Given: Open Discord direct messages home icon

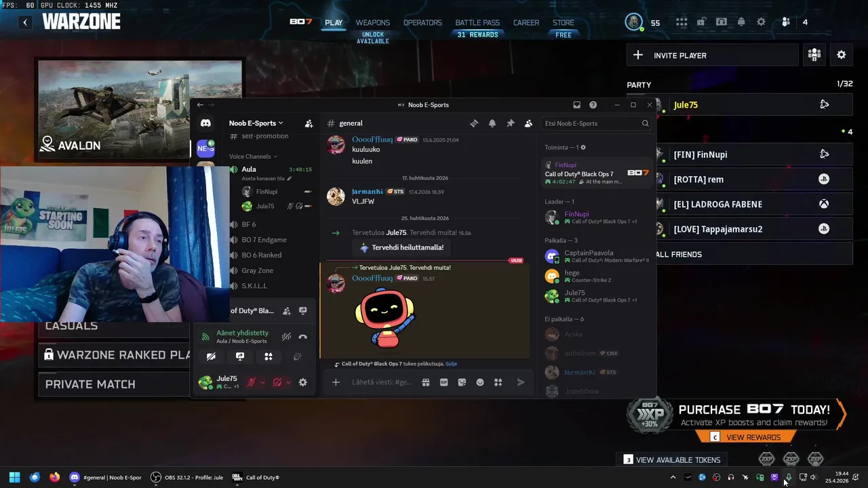Looking at the screenshot, I should click(205, 123).
